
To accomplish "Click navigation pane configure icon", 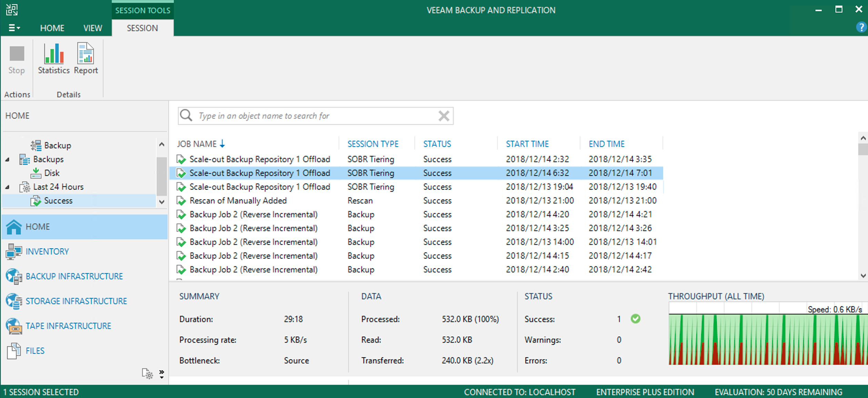I will (x=147, y=374).
